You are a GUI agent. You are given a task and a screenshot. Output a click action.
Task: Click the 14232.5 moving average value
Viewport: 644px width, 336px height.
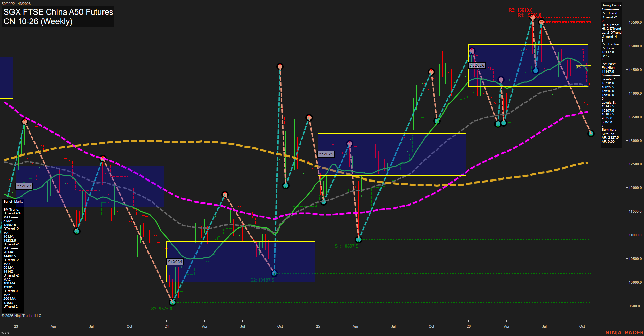pyautogui.click(x=10, y=241)
